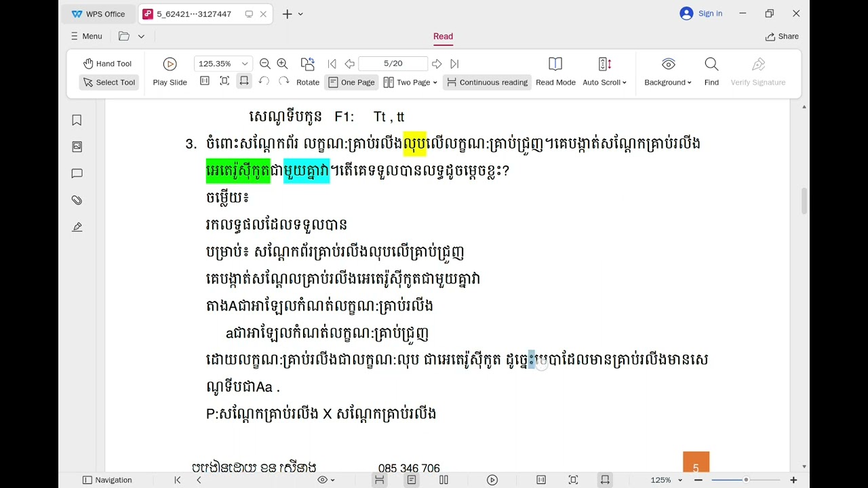868x488 pixels.
Task: Click actual size icon in status bar
Action: [541, 480]
